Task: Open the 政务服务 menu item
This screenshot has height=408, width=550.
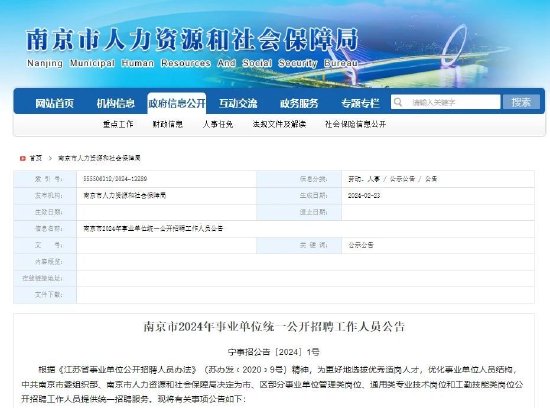Action: (299, 103)
